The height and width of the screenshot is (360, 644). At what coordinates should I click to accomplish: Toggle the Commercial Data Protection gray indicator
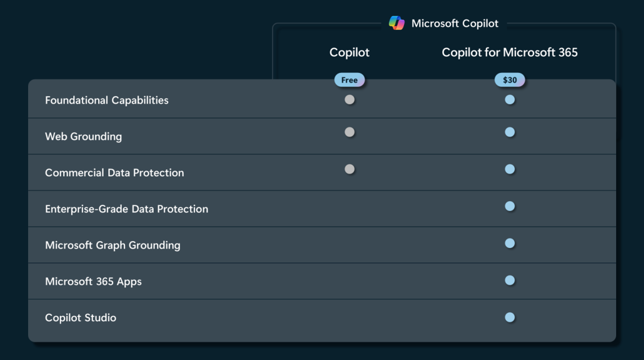[349, 169]
